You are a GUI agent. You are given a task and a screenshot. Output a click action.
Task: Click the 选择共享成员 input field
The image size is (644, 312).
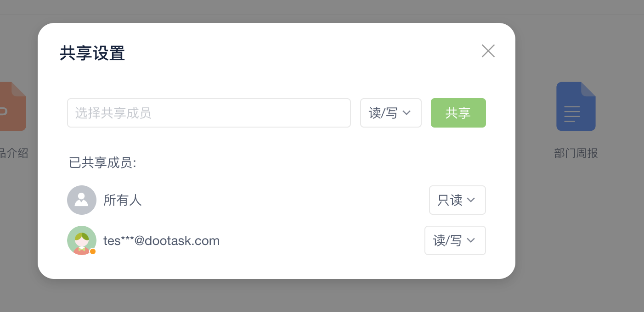point(209,113)
